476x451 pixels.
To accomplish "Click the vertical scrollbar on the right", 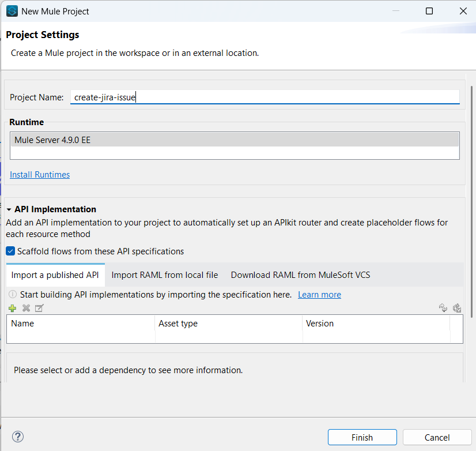I will pos(472,202).
